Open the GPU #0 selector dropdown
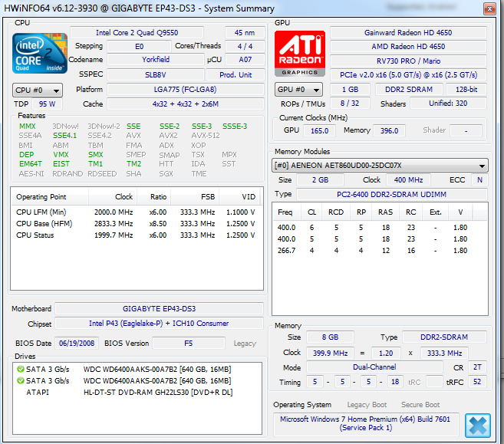504x444 pixels. point(298,89)
